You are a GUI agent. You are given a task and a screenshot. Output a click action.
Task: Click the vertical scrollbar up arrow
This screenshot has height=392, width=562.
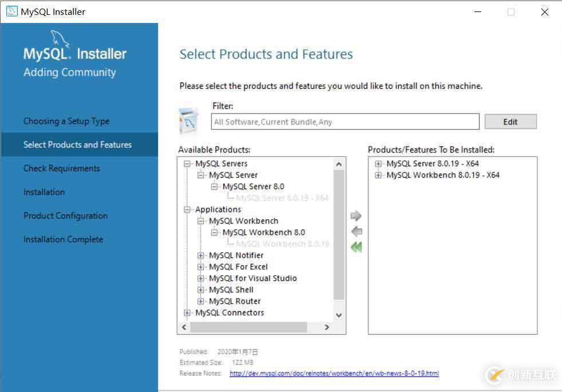click(x=339, y=164)
